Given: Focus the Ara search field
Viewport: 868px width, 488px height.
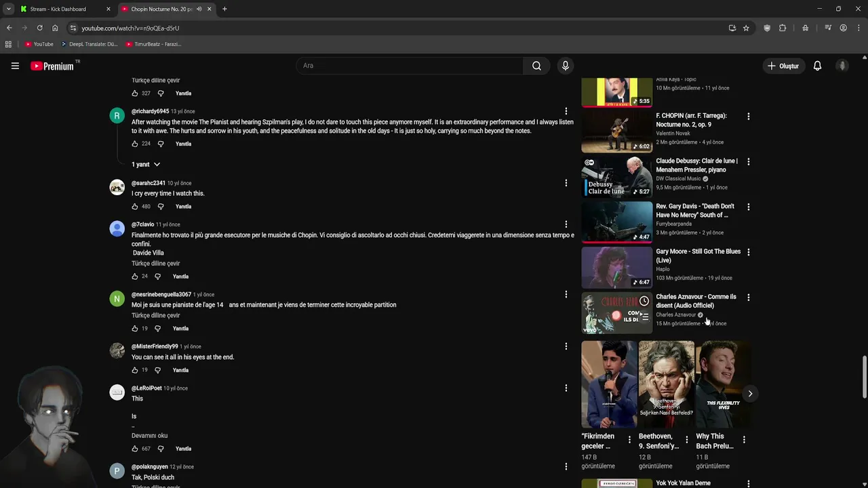Looking at the screenshot, I should click(410, 66).
